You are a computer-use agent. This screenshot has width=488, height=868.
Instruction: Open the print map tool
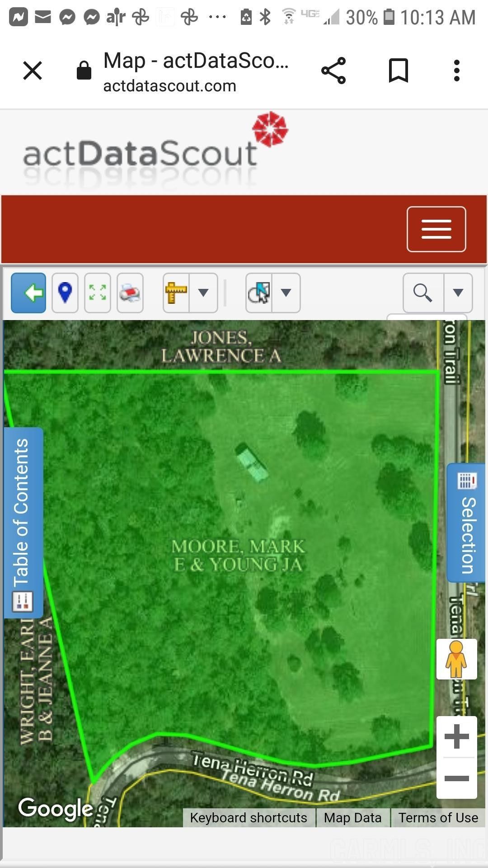[x=130, y=293]
